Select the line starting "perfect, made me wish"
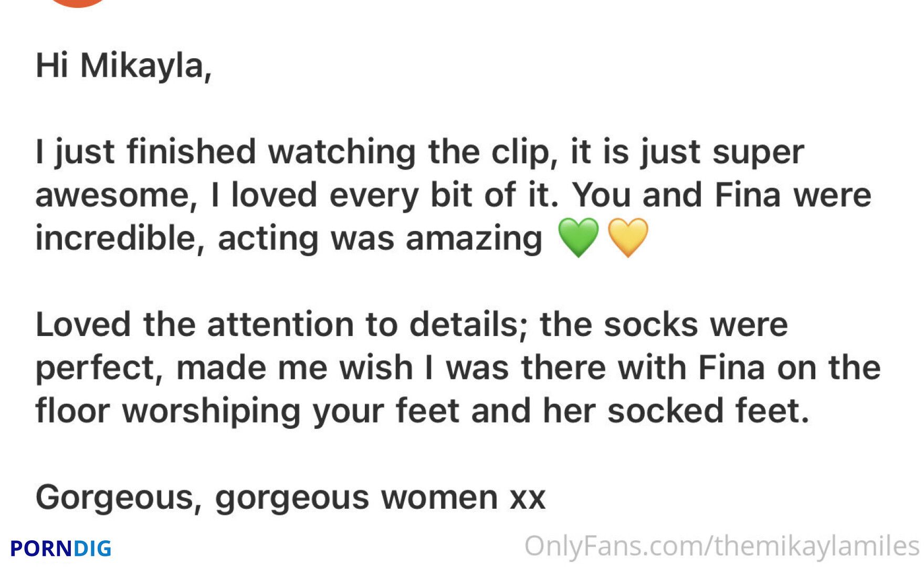The image size is (924, 567). coord(458,368)
